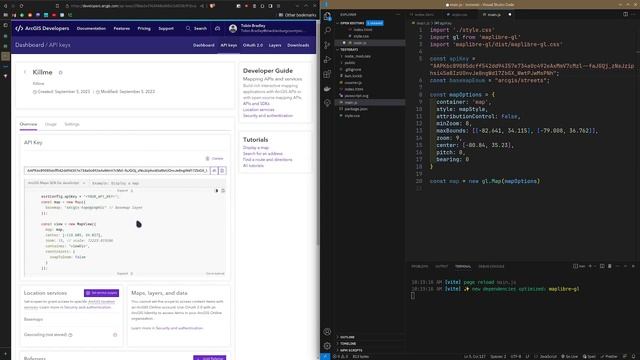
Task: Open Extensions view in VS Code activity bar
Action: 327,74
